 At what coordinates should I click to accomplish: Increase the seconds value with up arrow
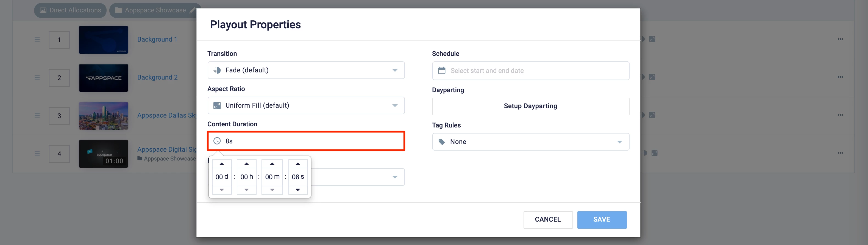[297, 164]
